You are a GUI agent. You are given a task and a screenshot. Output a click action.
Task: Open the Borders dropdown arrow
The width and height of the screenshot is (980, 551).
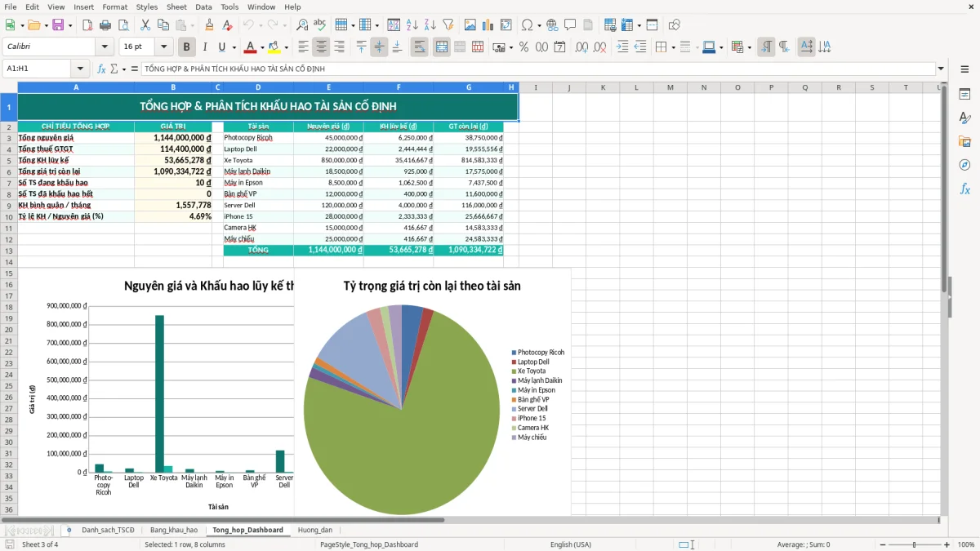(675, 47)
